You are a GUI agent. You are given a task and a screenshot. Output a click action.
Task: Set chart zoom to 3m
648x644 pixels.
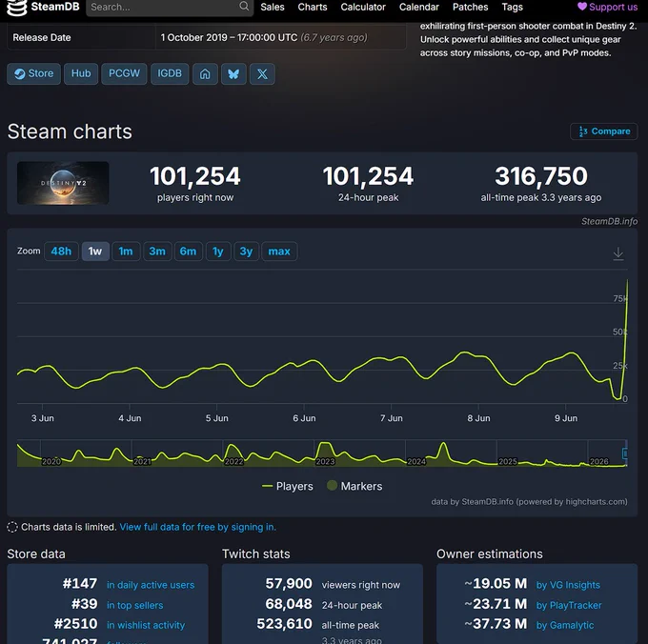click(x=157, y=252)
